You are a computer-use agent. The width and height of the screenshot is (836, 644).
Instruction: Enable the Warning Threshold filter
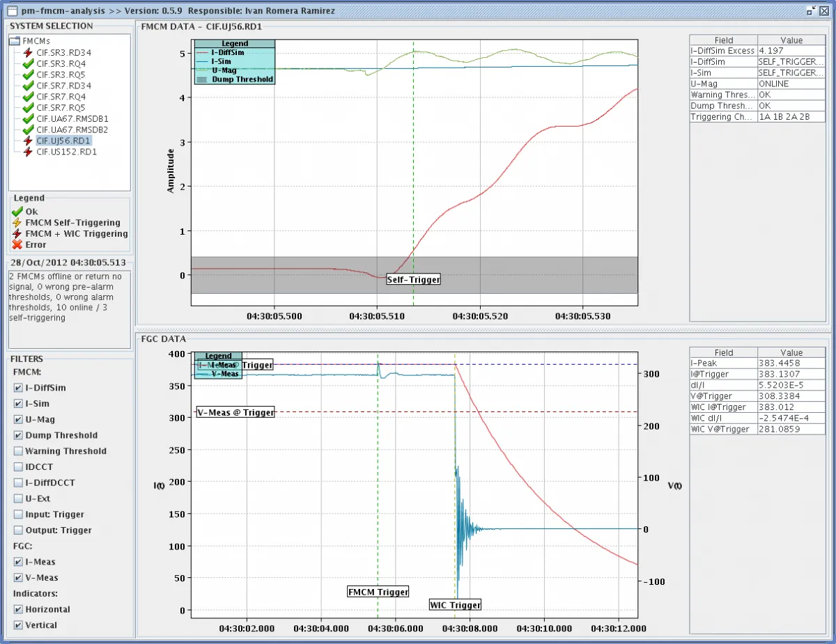pos(18,451)
